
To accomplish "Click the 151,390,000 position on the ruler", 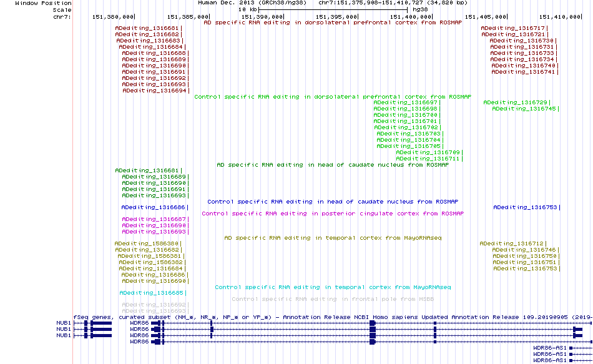I will tap(262, 17).
